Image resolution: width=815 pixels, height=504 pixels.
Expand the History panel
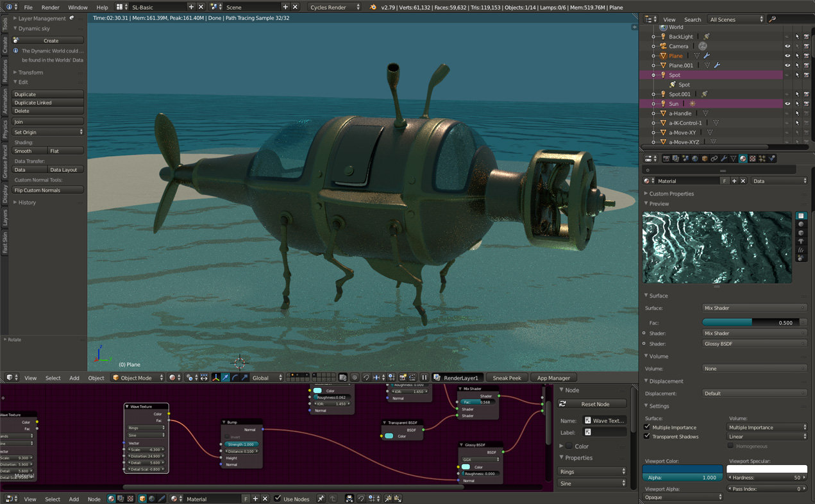point(27,203)
